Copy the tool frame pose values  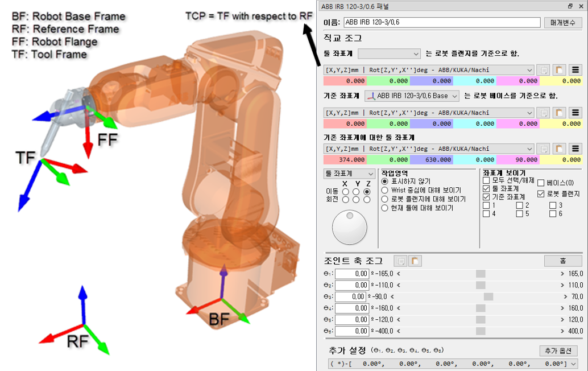click(x=543, y=70)
